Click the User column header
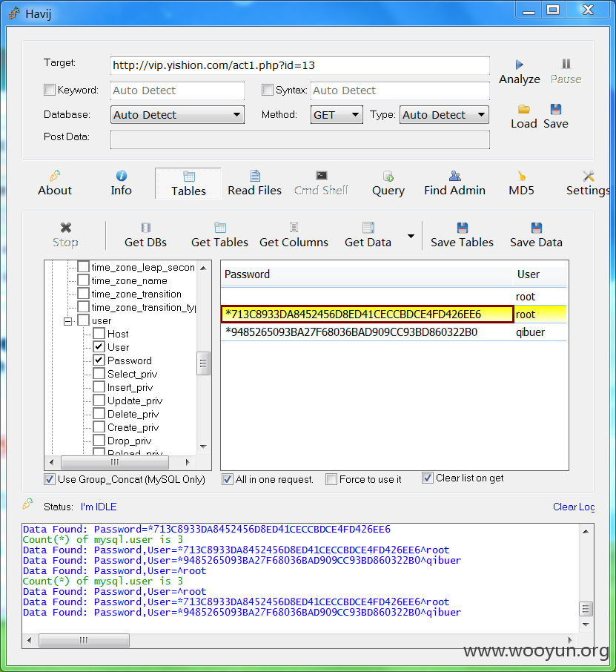The height and width of the screenshot is (672, 616). click(x=540, y=274)
